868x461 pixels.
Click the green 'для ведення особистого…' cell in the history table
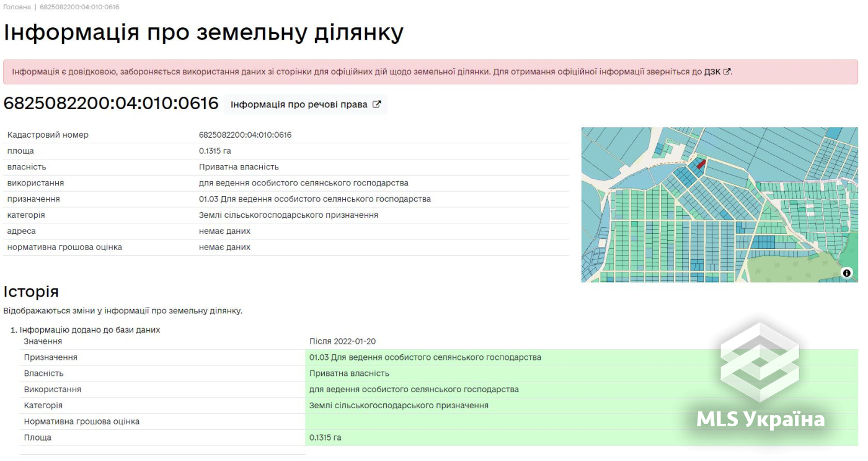(582, 390)
